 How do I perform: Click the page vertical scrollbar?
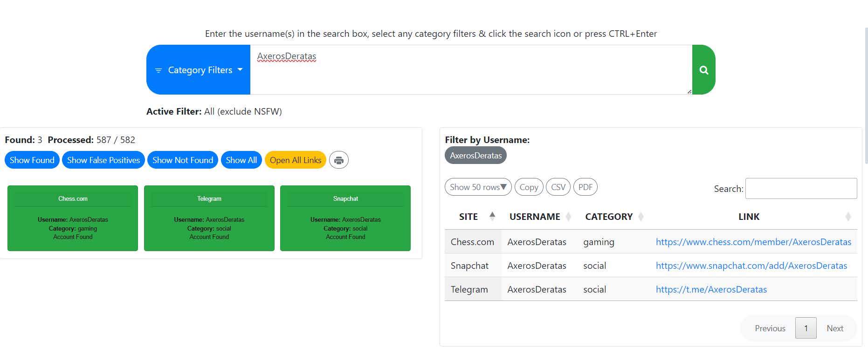(866, 96)
